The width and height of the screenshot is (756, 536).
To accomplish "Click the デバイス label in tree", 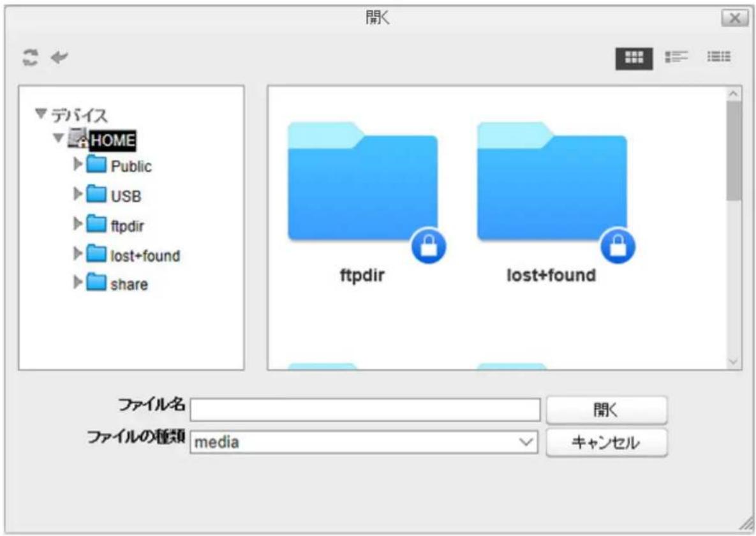I will [x=79, y=115].
